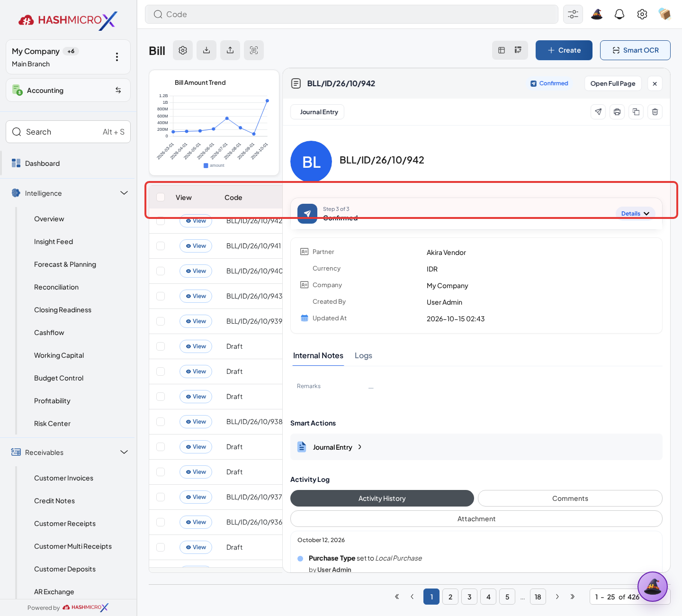Switch to the Logs tab
The image size is (682, 616).
[363, 355]
